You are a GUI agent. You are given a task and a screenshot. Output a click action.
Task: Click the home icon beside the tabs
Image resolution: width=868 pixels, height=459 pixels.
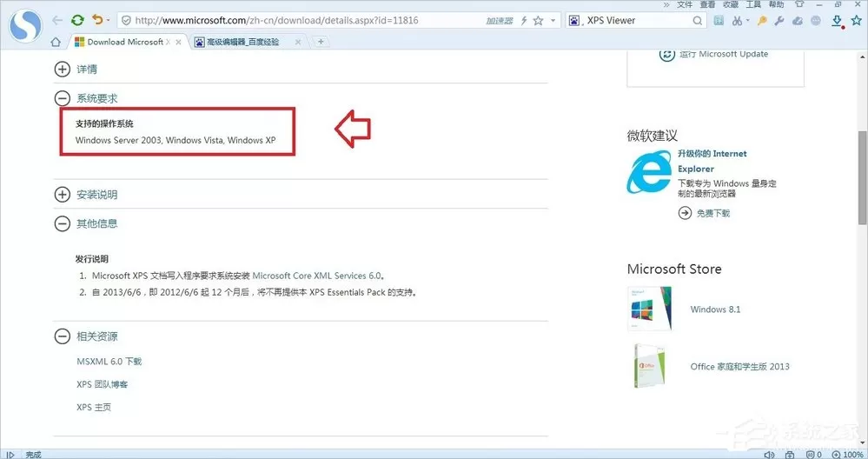pos(56,42)
